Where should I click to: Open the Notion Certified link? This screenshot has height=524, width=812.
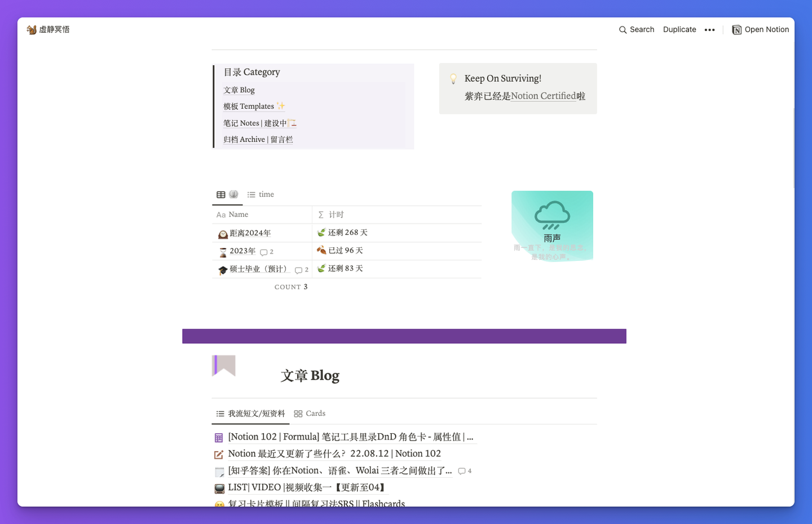[545, 96]
